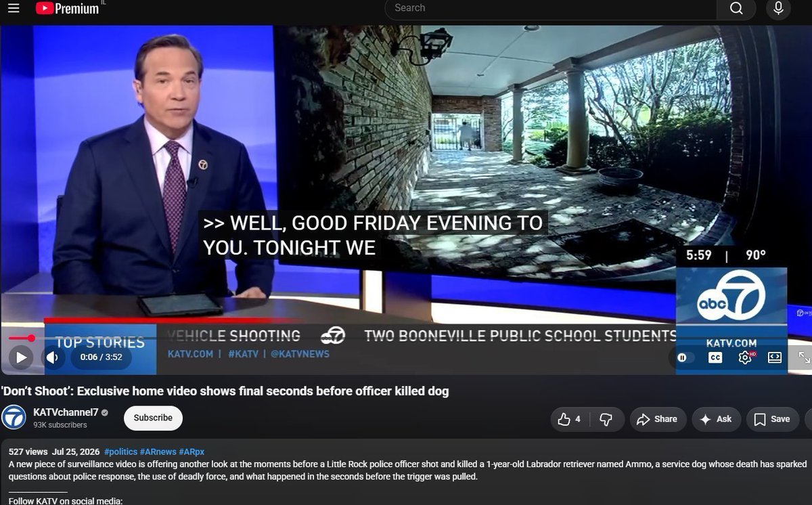The height and width of the screenshot is (505, 812).
Task: Toggle closed captions CC
Action: [715, 357]
